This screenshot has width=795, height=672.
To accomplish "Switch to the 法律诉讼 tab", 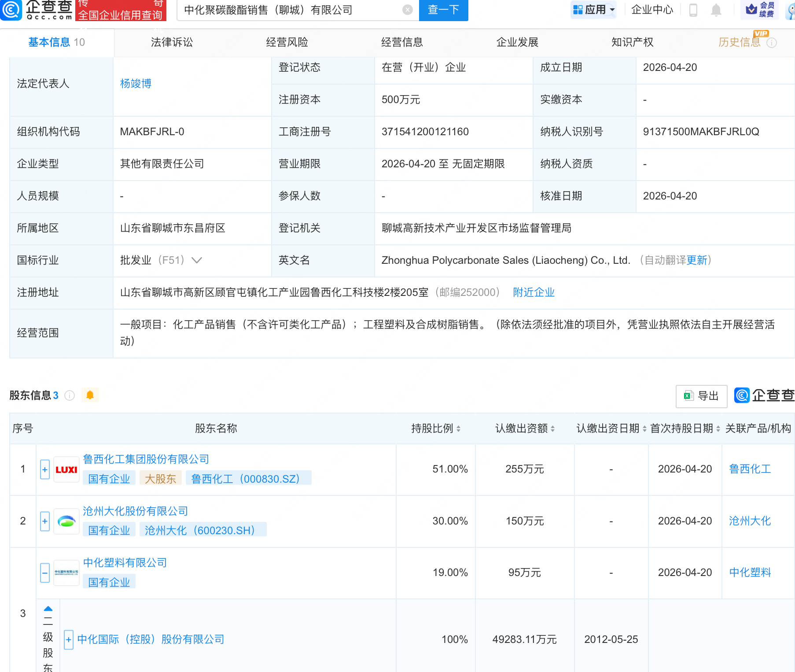I will 171,42.
